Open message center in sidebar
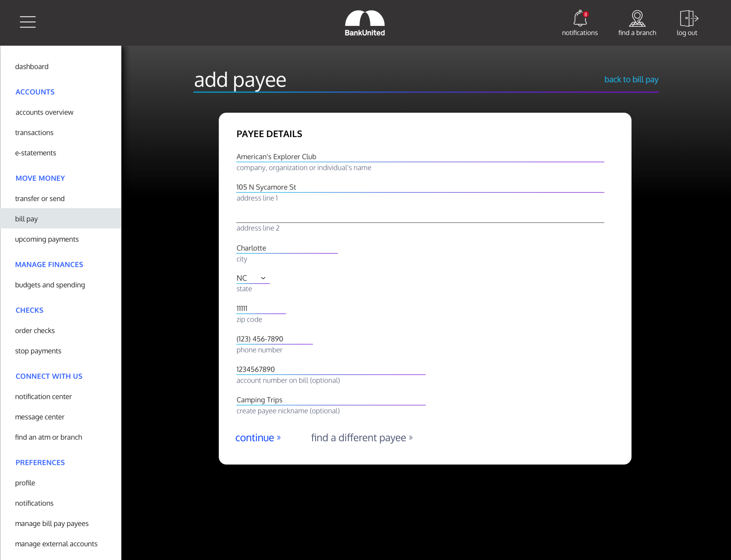The height and width of the screenshot is (560, 731). tap(40, 417)
